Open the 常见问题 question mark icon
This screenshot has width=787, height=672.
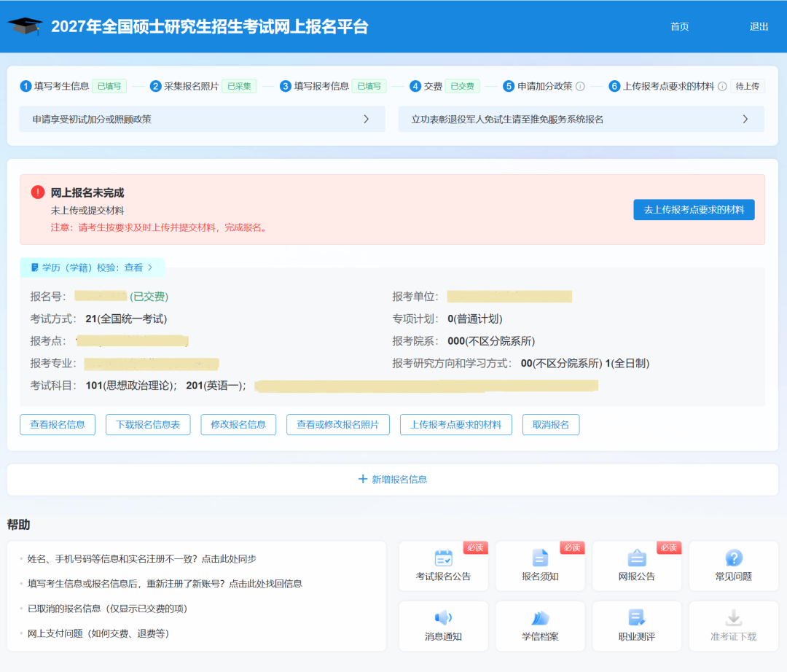pos(734,558)
